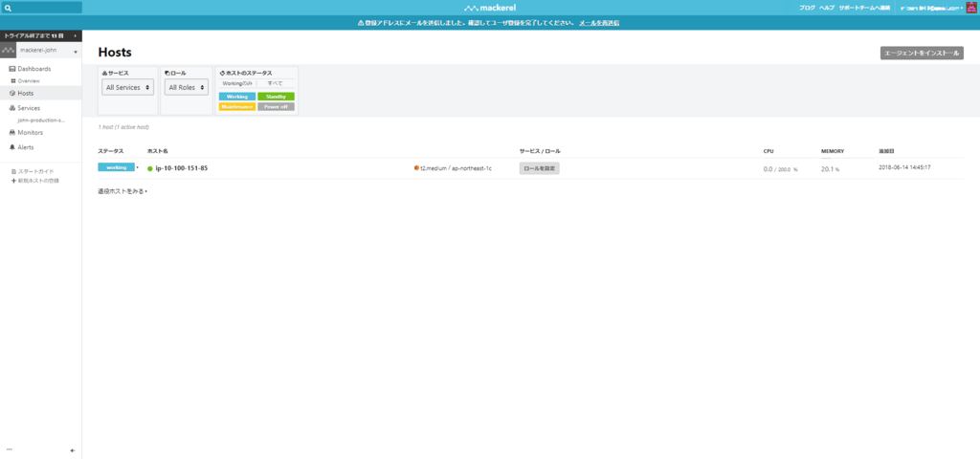980x459 pixels.
Task: Click the green status dot of ip-10-100-151-85
Action: [150, 168]
